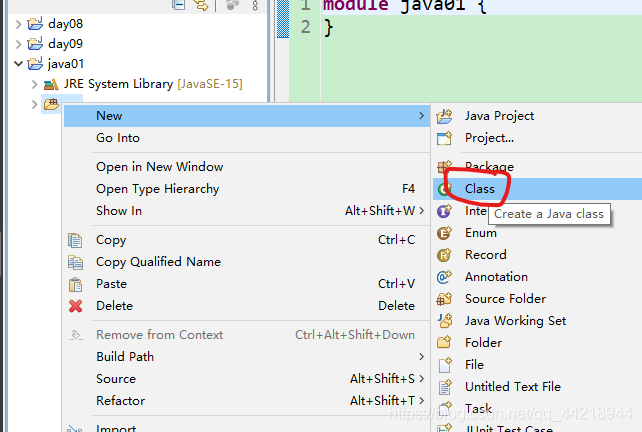Screen dimensions: 642x432
Task: Expand the day08 project node
Action: 18,24
